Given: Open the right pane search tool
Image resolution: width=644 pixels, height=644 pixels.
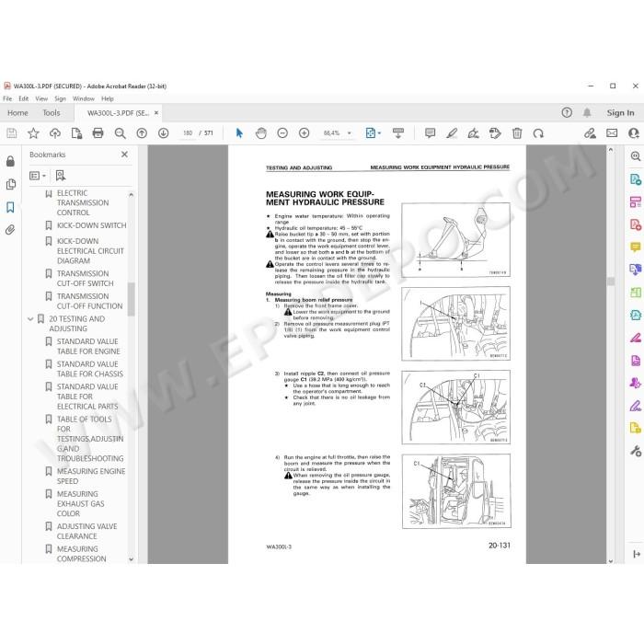Looking at the screenshot, I should click(x=636, y=156).
